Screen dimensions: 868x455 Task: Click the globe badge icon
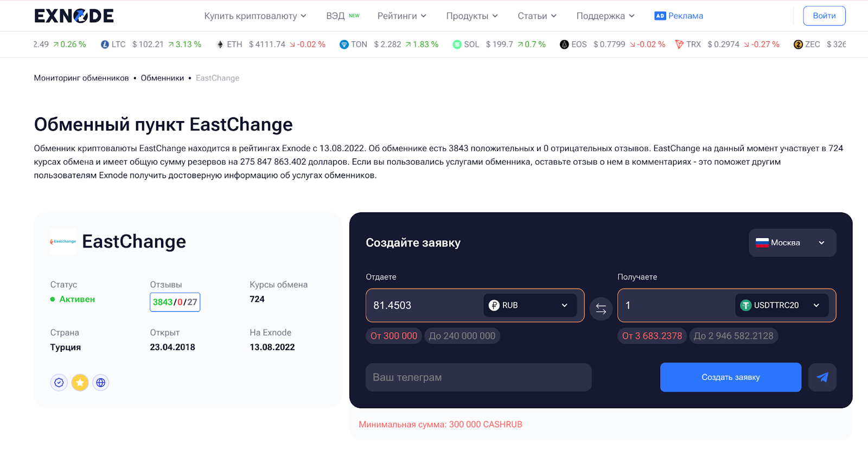pyautogui.click(x=101, y=383)
